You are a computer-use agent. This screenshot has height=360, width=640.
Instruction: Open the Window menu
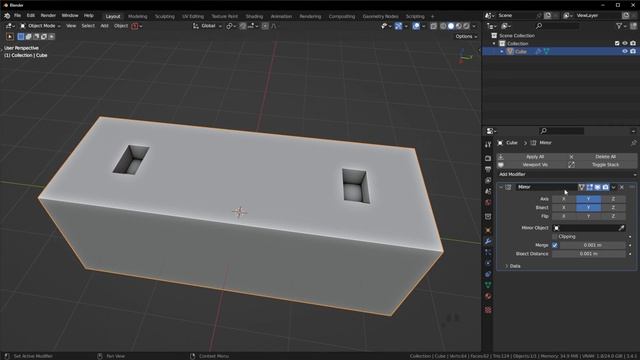coord(70,16)
